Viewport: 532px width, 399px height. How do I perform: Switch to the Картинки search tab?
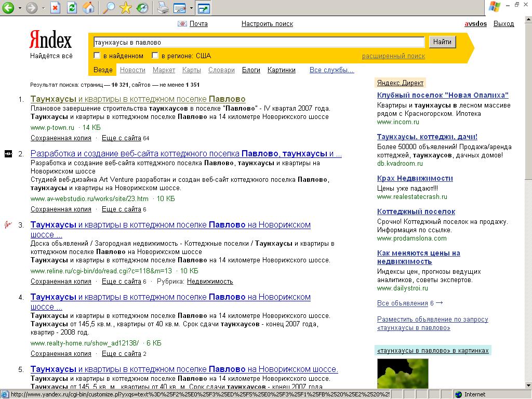click(x=281, y=70)
